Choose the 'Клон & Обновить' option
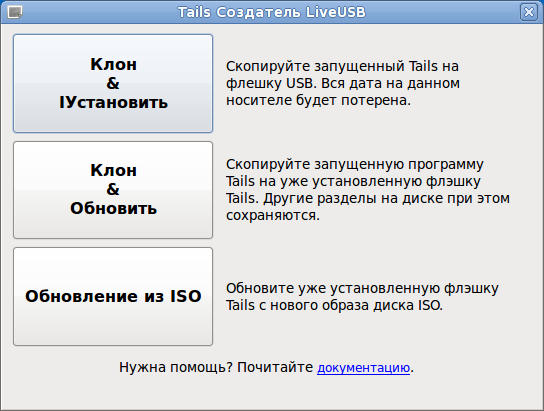Viewport: 544px width, 411px height. tap(113, 190)
